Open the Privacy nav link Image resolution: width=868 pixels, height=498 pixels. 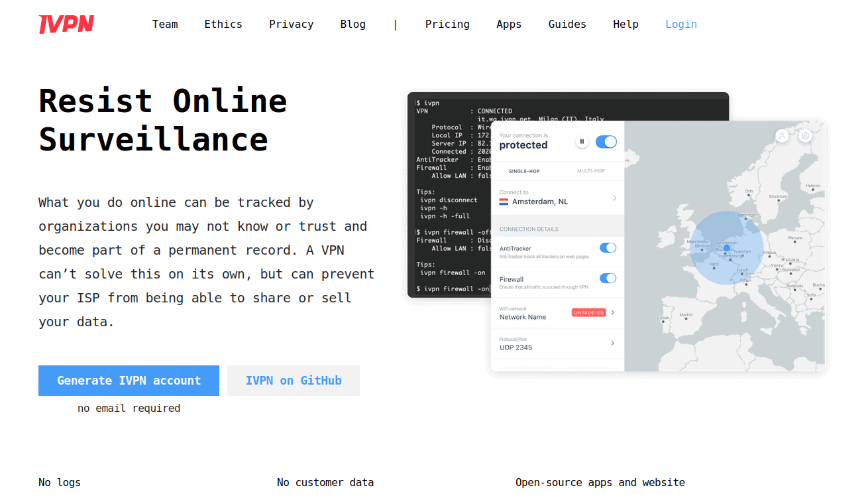point(291,24)
